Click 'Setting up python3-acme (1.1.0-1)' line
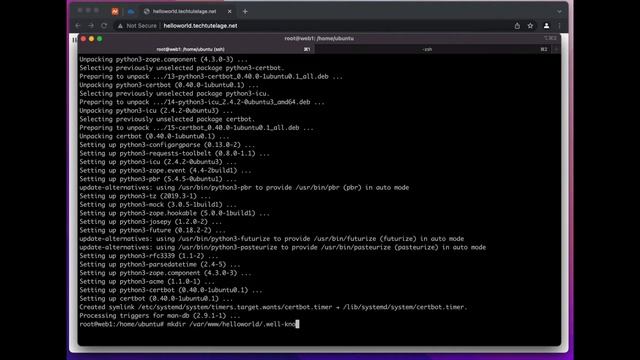This screenshot has height=360, width=640. coord(147,282)
